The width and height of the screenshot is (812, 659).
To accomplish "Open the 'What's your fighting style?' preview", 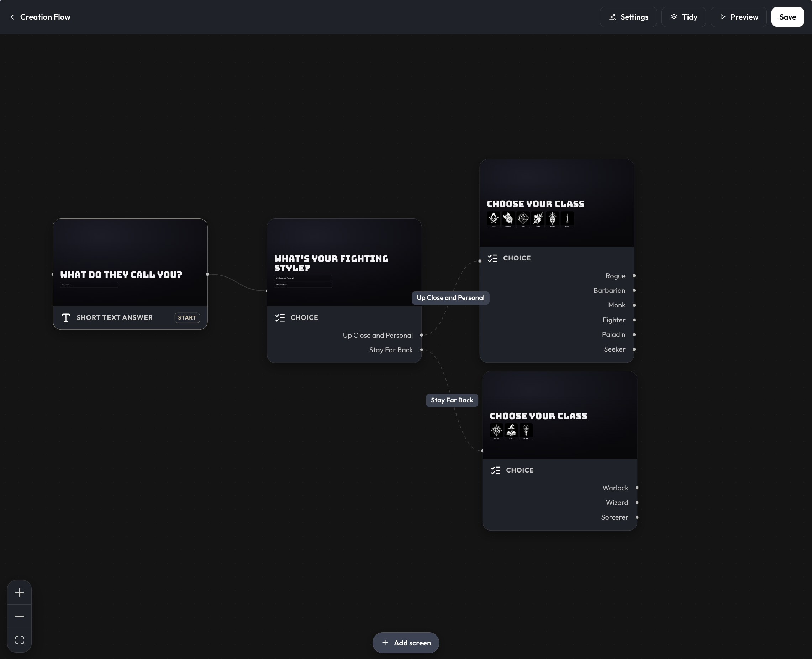I will pyautogui.click(x=344, y=263).
